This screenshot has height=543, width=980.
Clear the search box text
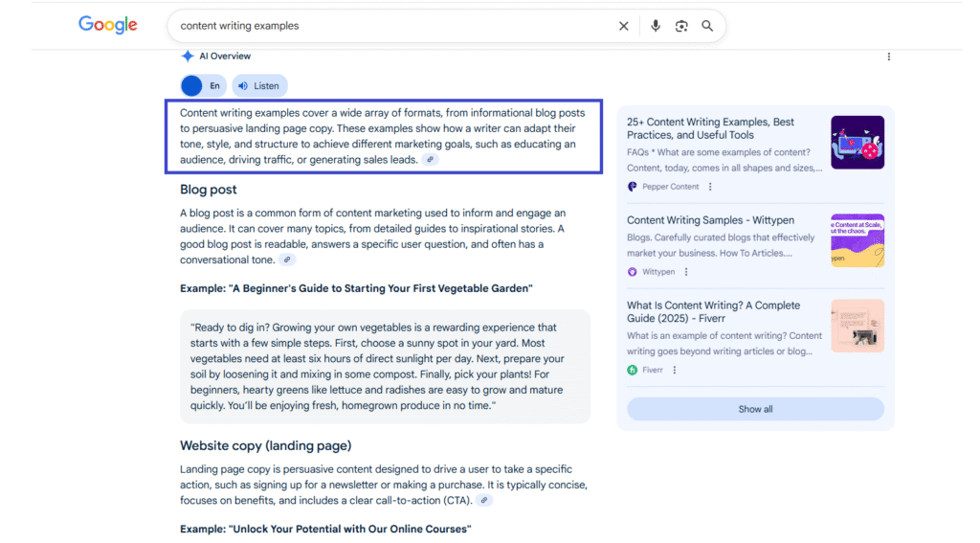(624, 27)
